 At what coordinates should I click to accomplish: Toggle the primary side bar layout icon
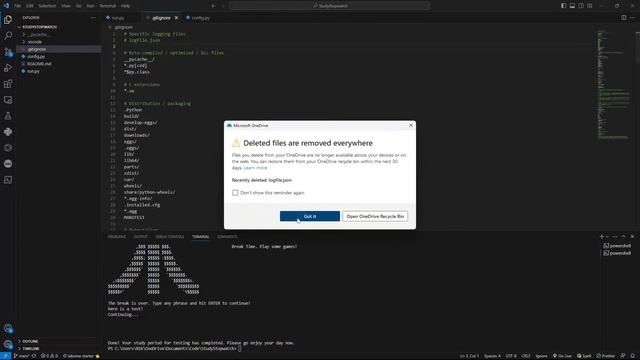(x=563, y=6)
